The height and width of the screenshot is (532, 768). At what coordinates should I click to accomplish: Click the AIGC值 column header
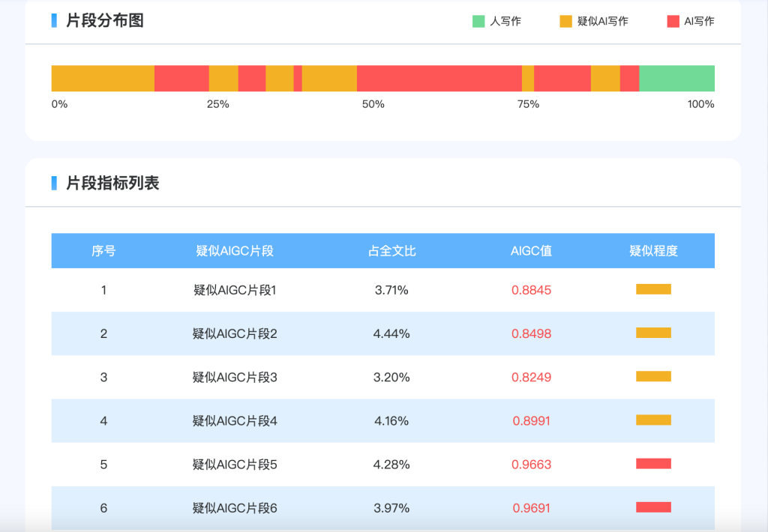[531, 251]
